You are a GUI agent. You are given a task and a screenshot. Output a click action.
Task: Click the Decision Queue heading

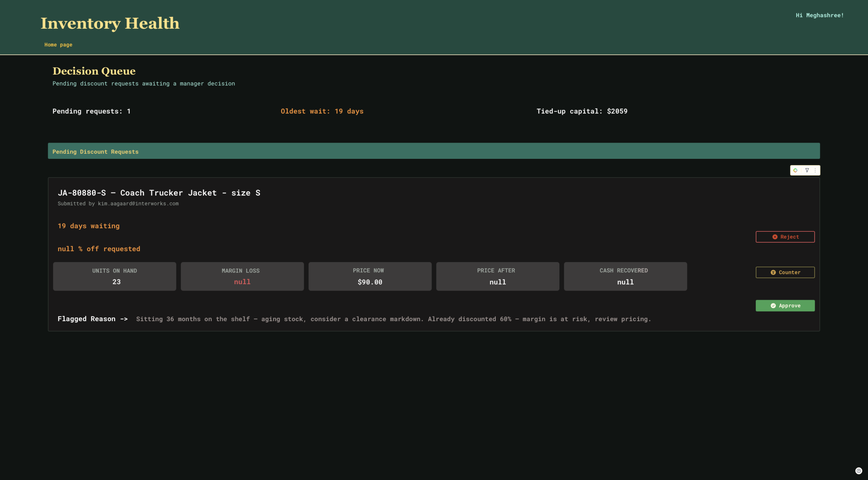point(94,71)
